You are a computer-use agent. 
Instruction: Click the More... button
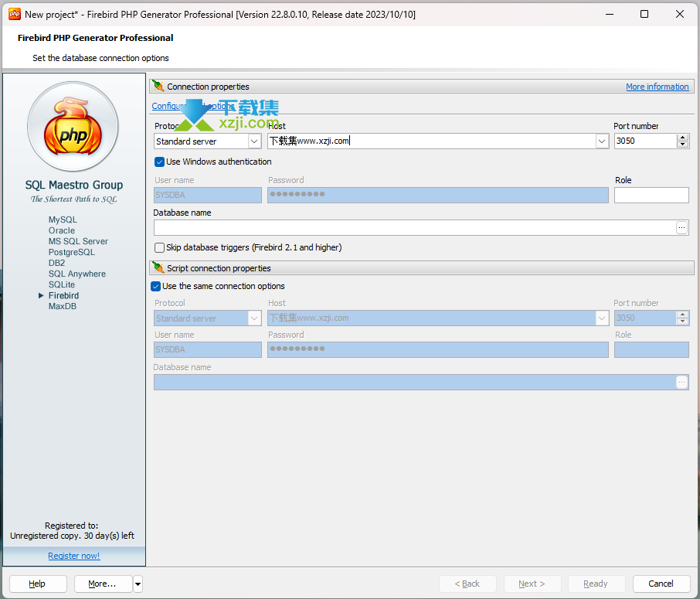pos(103,584)
